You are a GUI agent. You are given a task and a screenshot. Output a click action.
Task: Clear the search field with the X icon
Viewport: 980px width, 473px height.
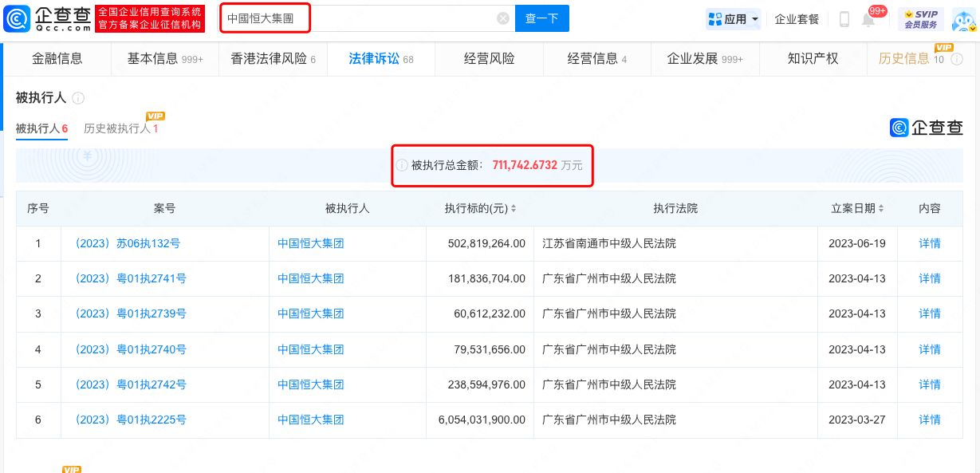(x=503, y=18)
